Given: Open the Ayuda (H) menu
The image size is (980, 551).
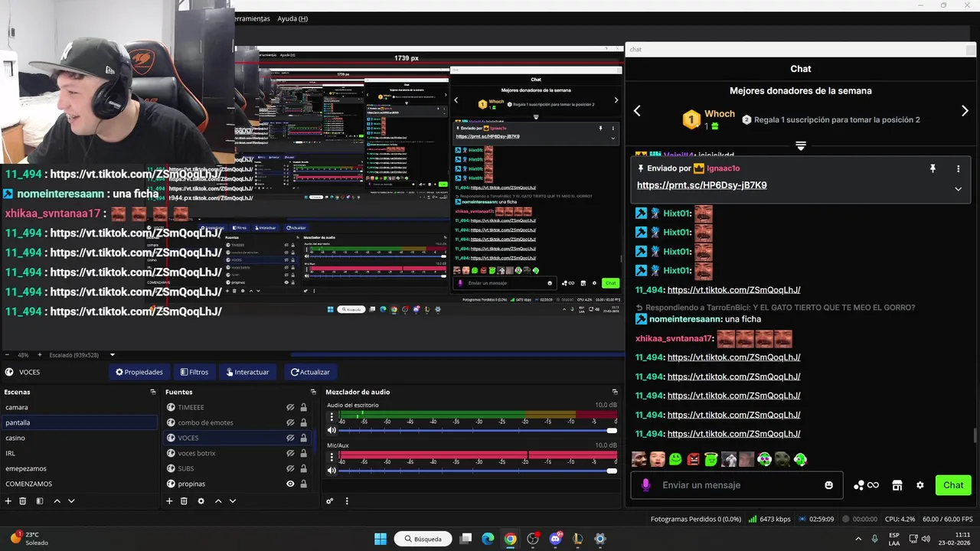Looking at the screenshot, I should coord(292,18).
